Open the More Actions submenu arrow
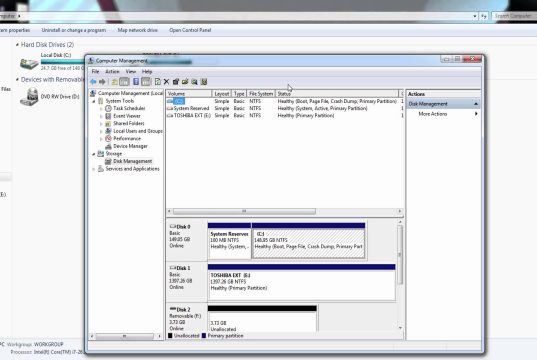The image size is (537, 360). (476, 114)
